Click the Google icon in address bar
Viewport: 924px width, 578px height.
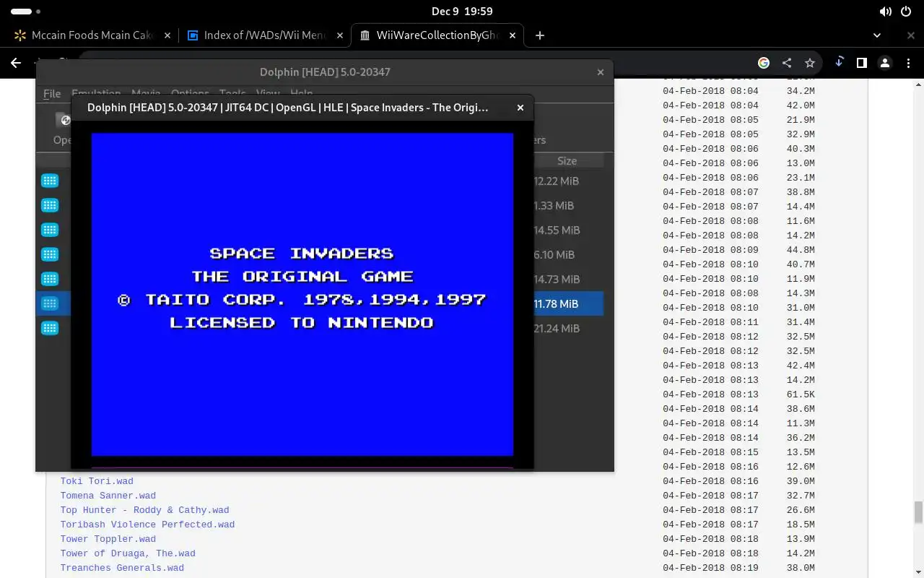763,63
